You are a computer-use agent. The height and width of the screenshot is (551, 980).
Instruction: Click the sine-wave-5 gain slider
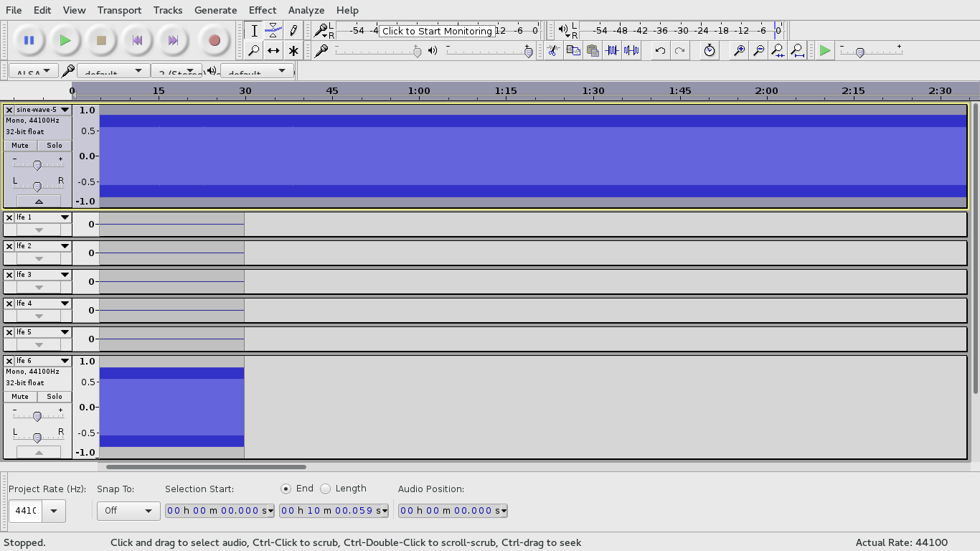point(37,165)
